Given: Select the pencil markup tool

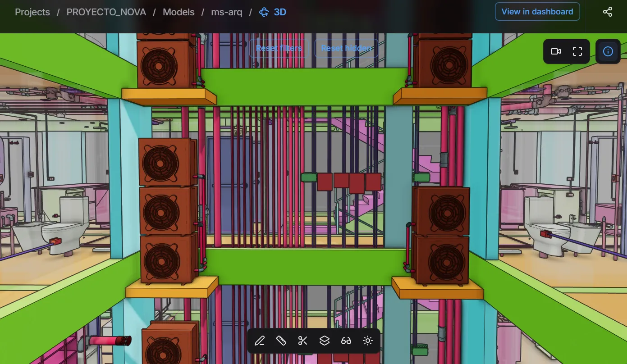Looking at the screenshot, I should 260,341.
